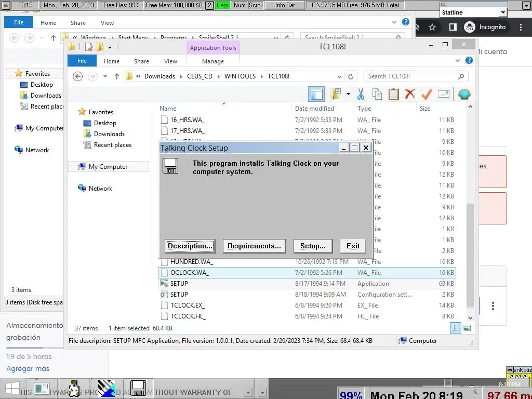Toggle the preview pane toolbar icon

coord(316,94)
